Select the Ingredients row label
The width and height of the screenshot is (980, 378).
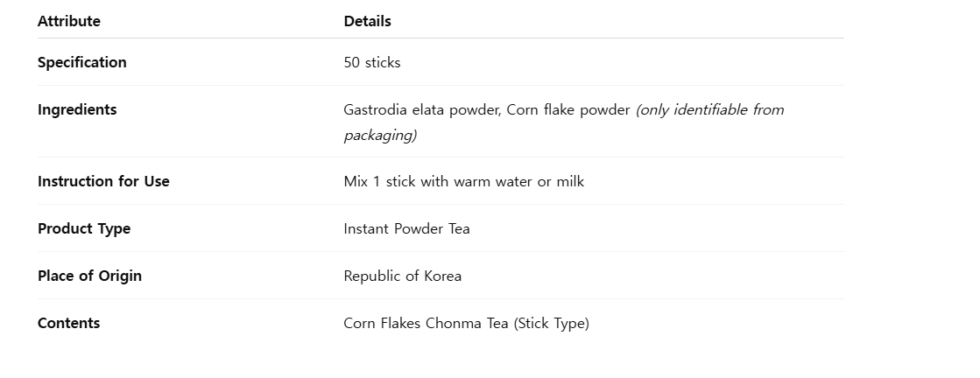77,109
